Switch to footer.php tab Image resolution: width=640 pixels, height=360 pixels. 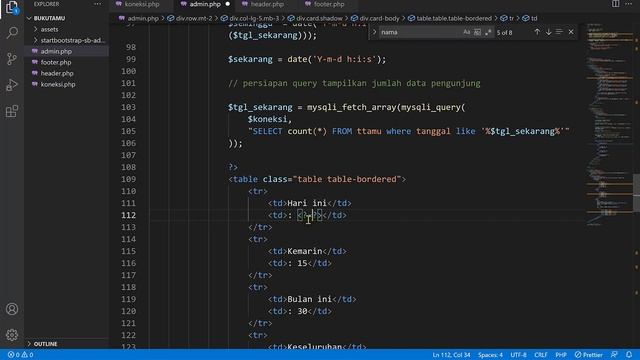(x=329, y=4)
